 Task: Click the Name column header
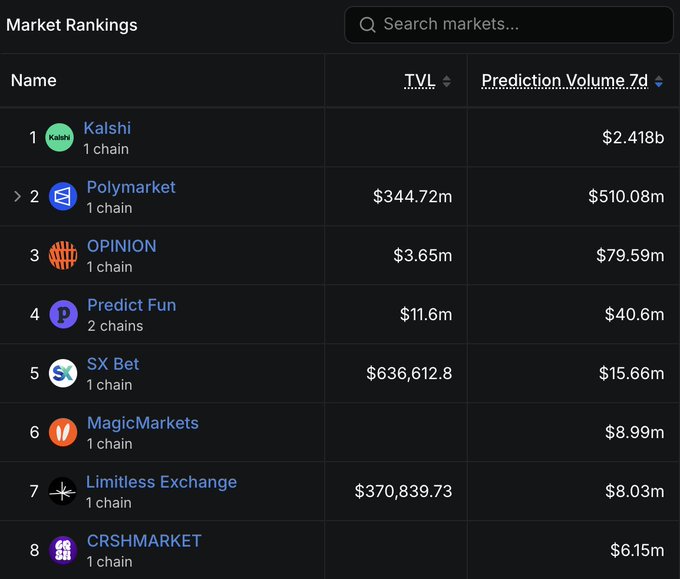pos(34,81)
